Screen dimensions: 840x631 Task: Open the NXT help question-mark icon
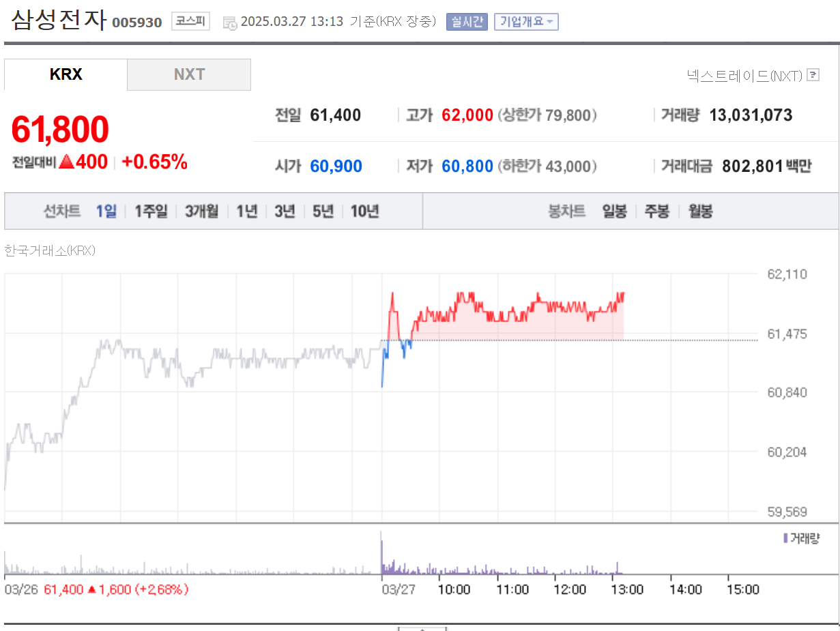[x=813, y=75]
